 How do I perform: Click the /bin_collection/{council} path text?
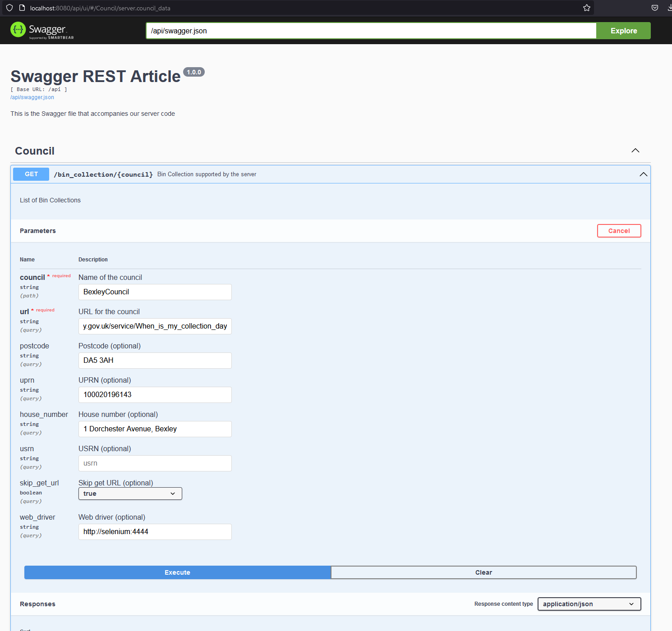(x=103, y=174)
